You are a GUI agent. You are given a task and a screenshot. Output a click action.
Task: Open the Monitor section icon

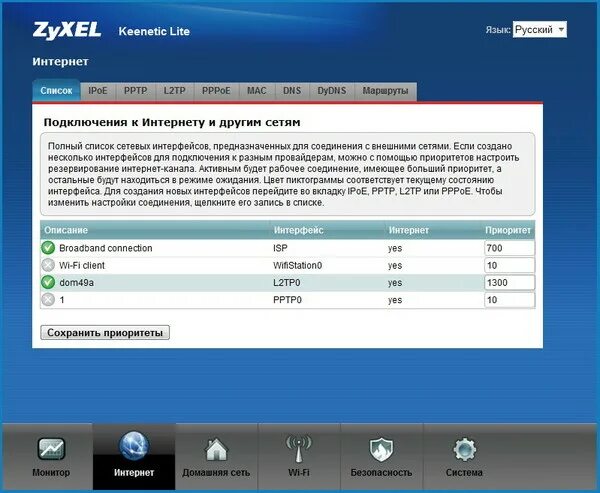(51, 449)
